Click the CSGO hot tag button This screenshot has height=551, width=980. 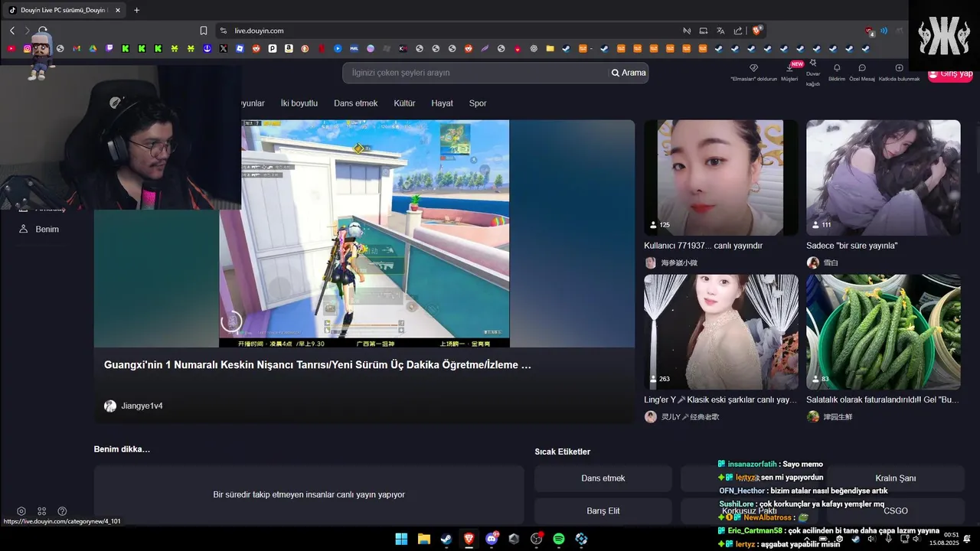pos(896,511)
